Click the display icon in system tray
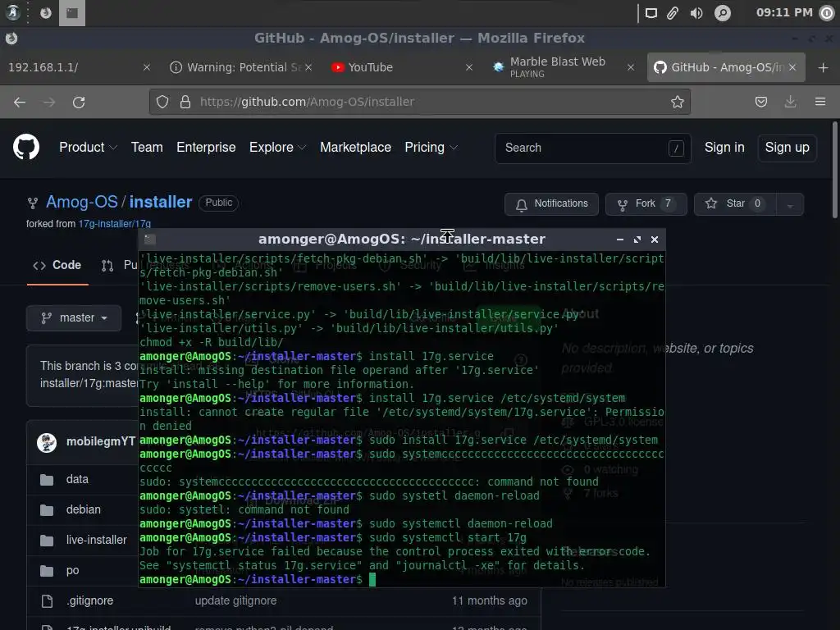Image resolution: width=840 pixels, height=630 pixels. (x=651, y=13)
